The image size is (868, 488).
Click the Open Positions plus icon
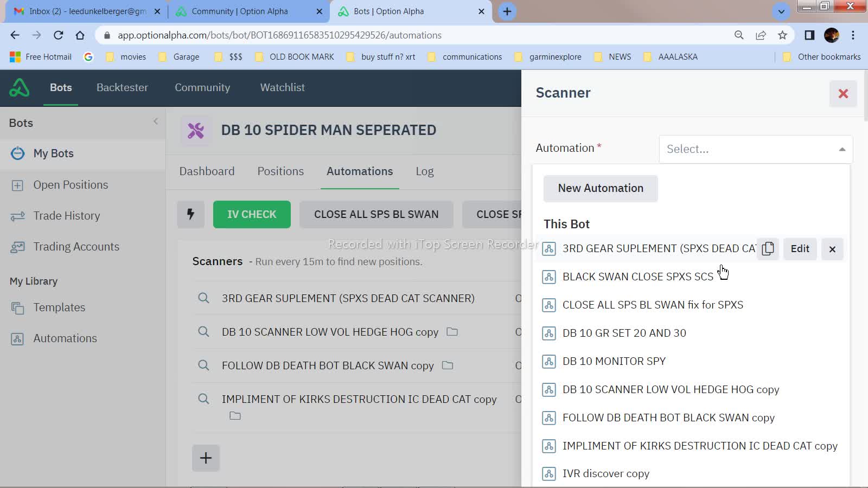pyautogui.click(x=17, y=185)
